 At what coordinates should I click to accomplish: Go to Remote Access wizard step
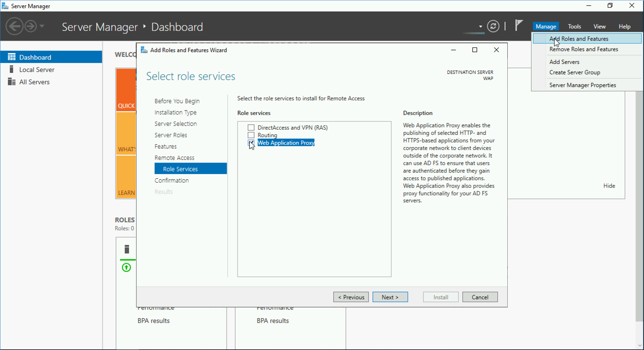click(x=175, y=158)
